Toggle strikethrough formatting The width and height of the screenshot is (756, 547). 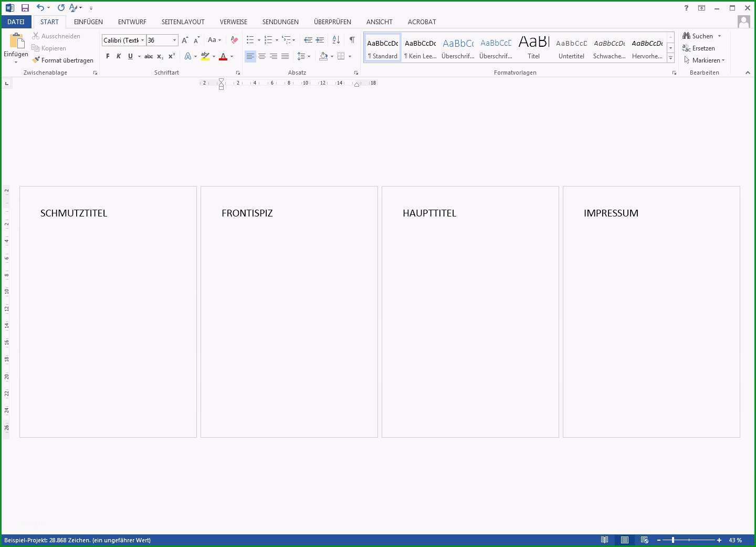[x=149, y=56]
